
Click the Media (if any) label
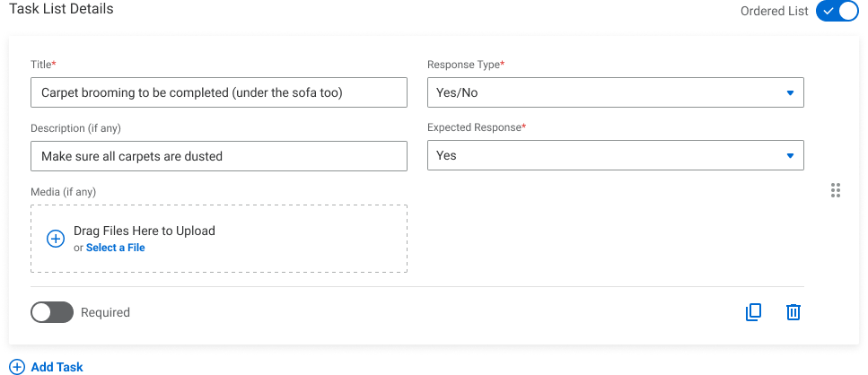pyautogui.click(x=63, y=192)
